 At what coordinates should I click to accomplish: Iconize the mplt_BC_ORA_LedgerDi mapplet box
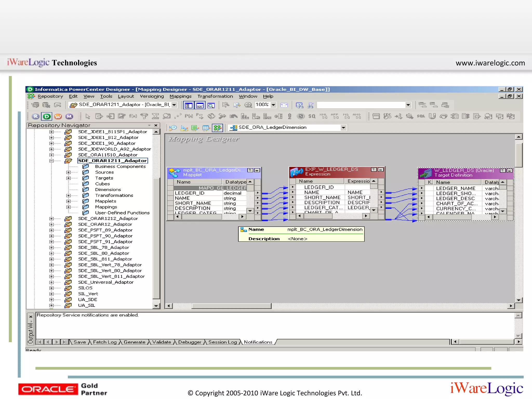[257, 170]
